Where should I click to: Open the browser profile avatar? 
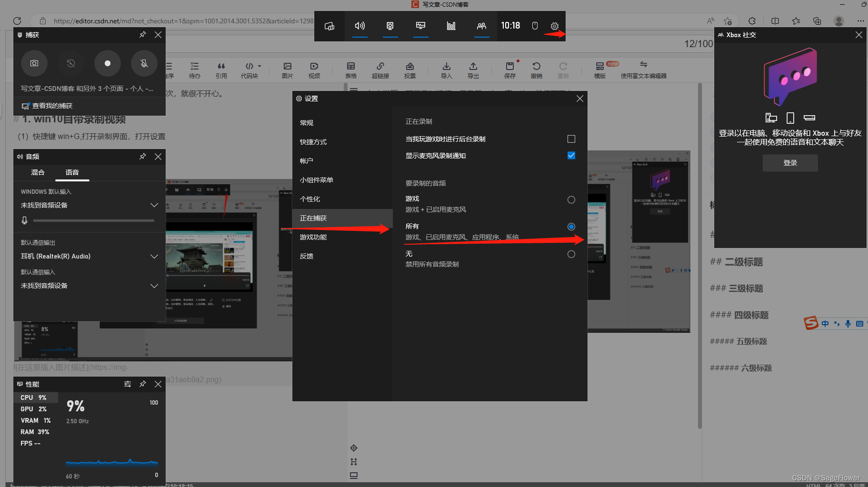(x=839, y=21)
